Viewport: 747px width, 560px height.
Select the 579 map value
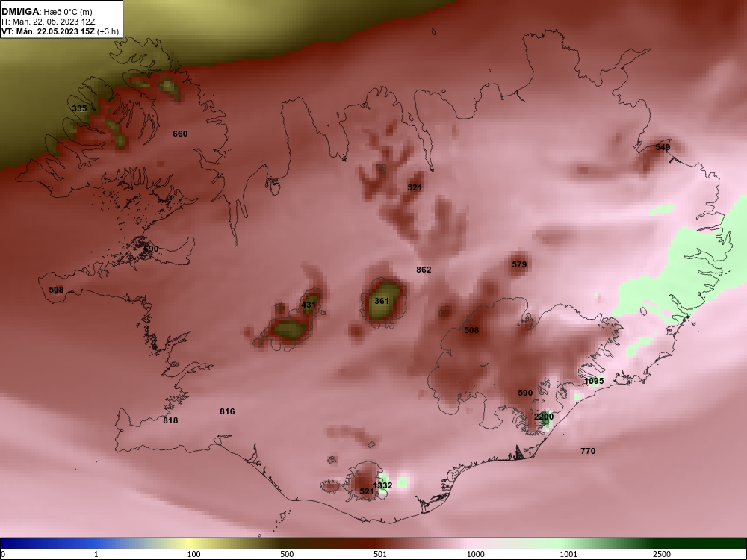[519, 264]
